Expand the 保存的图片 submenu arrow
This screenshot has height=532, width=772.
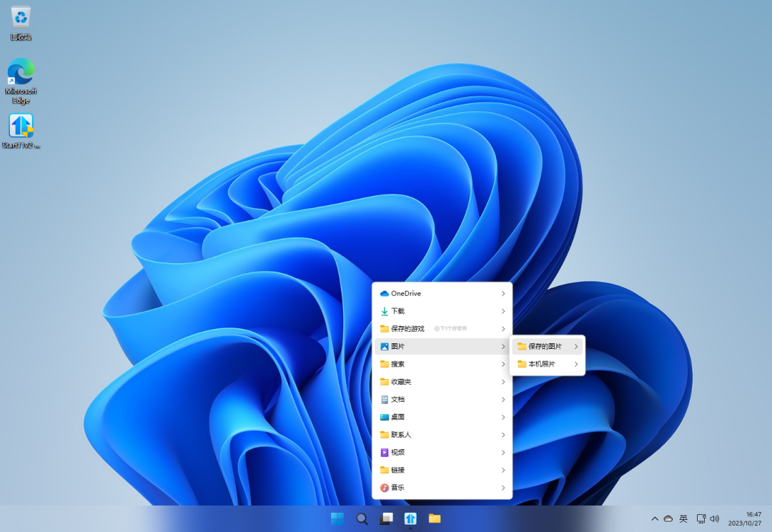576,346
